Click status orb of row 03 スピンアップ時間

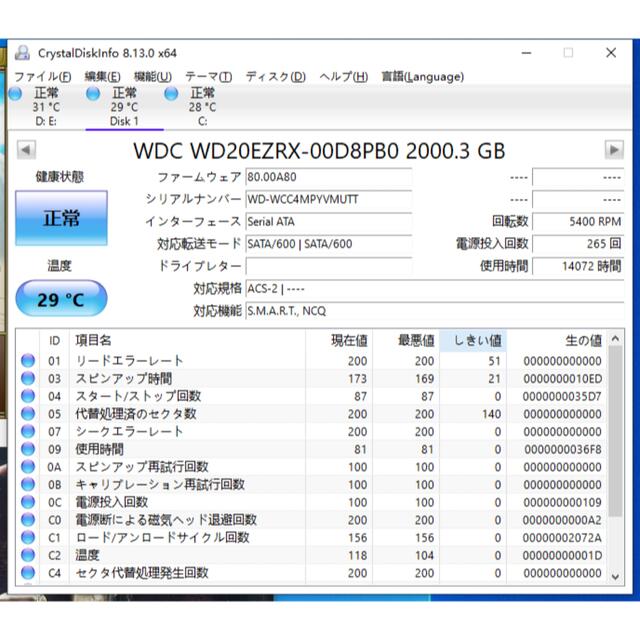28,378
